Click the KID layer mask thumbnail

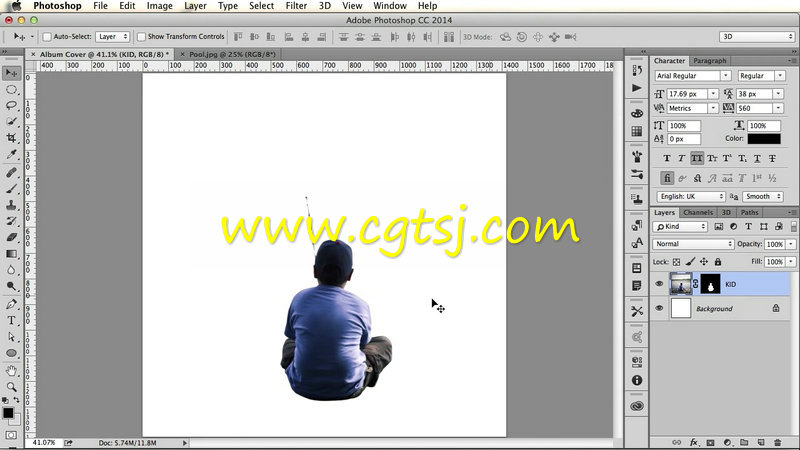pyautogui.click(x=710, y=284)
